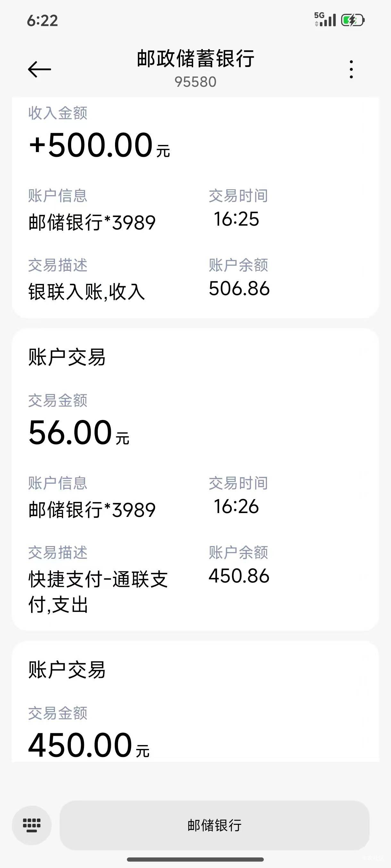Screen dimensions: 391x868
Task: Tap the 450.00 元 transaction amount
Action: pos(88,745)
